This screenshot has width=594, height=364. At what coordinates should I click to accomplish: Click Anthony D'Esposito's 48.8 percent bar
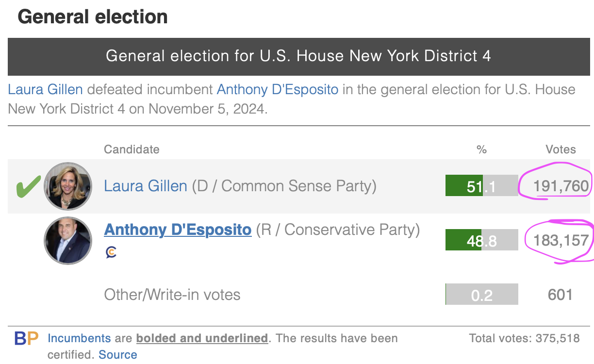pyautogui.click(x=481, y=240)
